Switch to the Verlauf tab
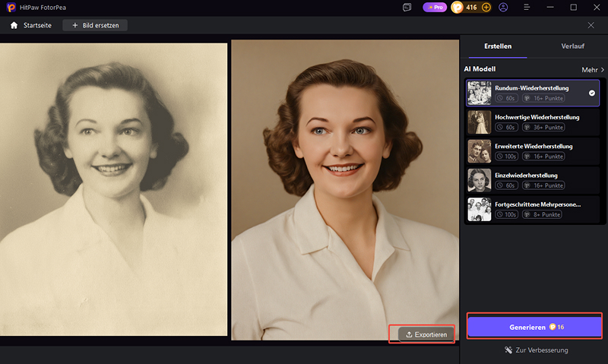Image resolution: width=608 pixels, height=364 pixels. coord(572,46)
